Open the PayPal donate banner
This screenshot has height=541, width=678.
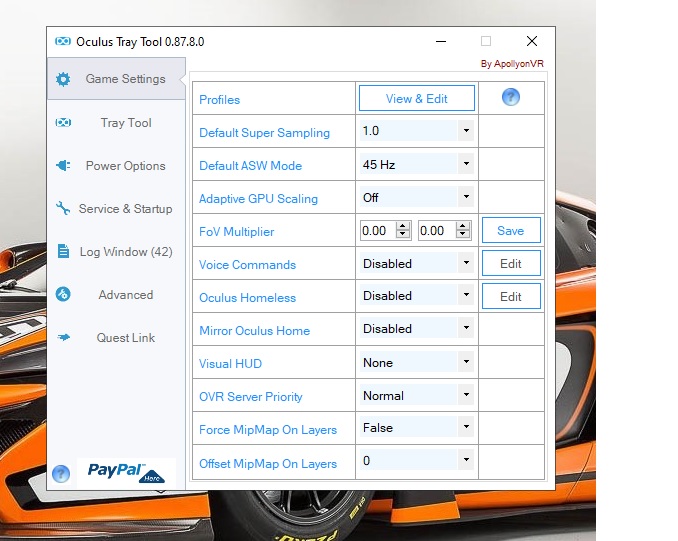[126, 472]
